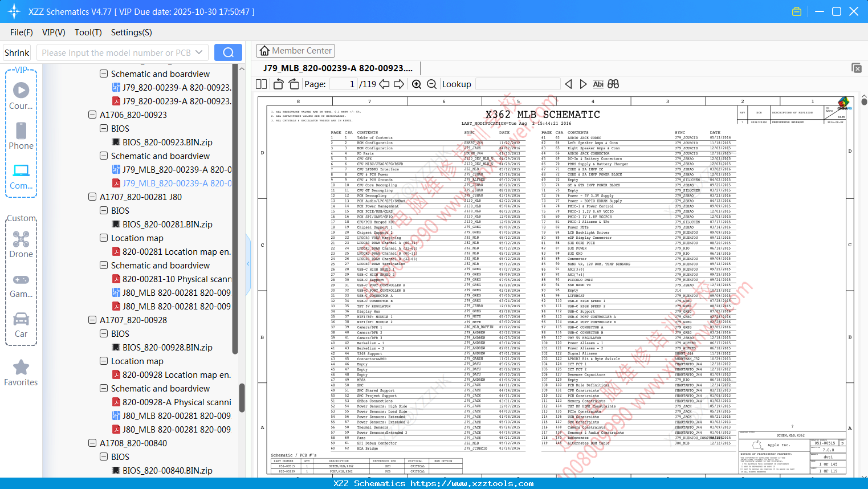
Task: Open the J79_MLB_820-00239-A boardview file with blue icon
Action: pyautogui.click(x=172, y=169)
